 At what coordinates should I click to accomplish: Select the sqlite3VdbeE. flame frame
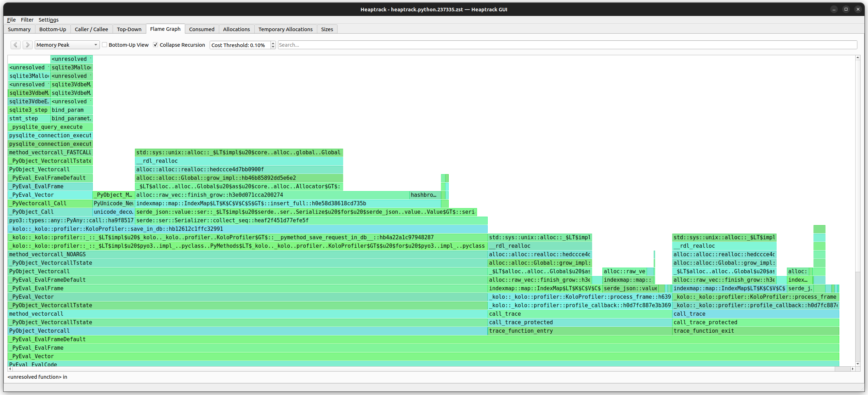(29, 102)
